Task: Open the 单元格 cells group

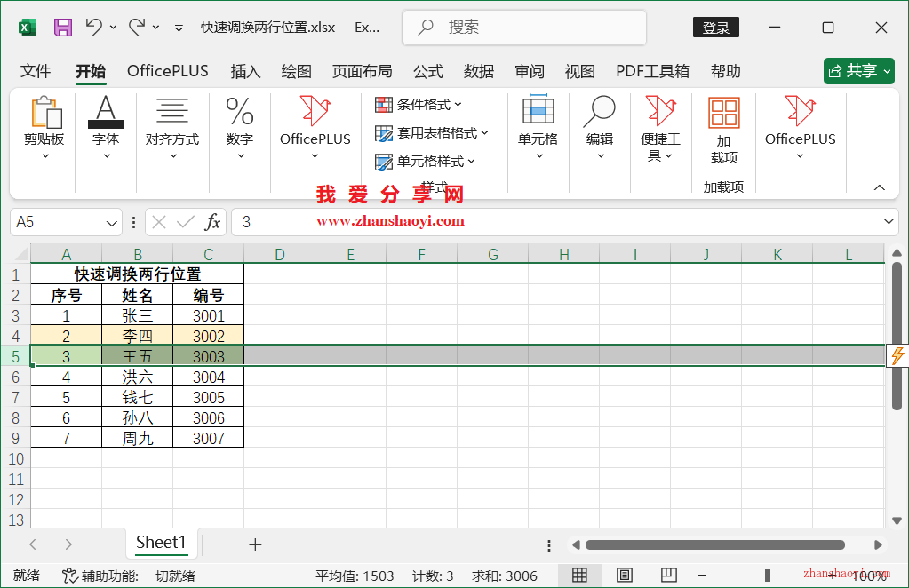Action: click(538, 127)
